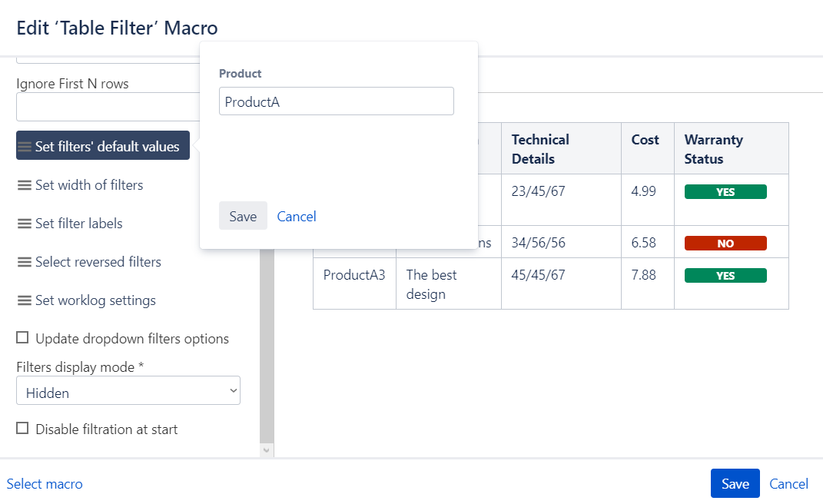
Task: Save the Product default value
Action: [x=243, y=216]
